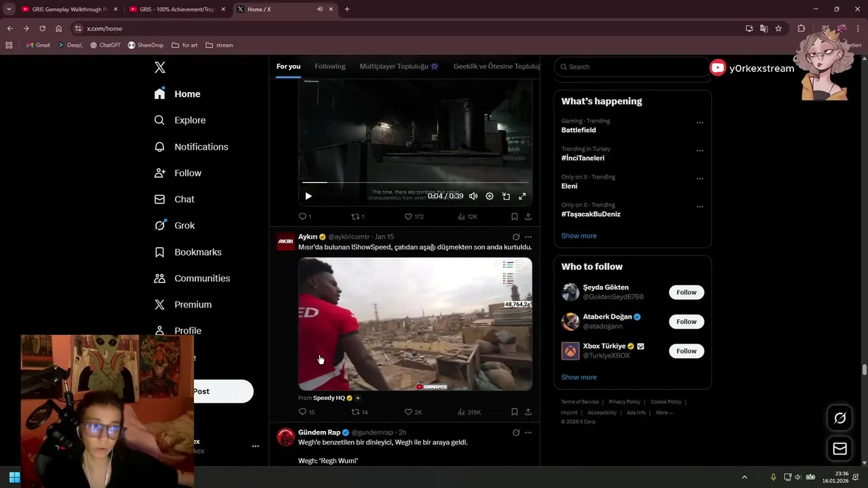This screenshot has height=488, width=868.
Task: Repost the top video post
Action: click(357, 217)
